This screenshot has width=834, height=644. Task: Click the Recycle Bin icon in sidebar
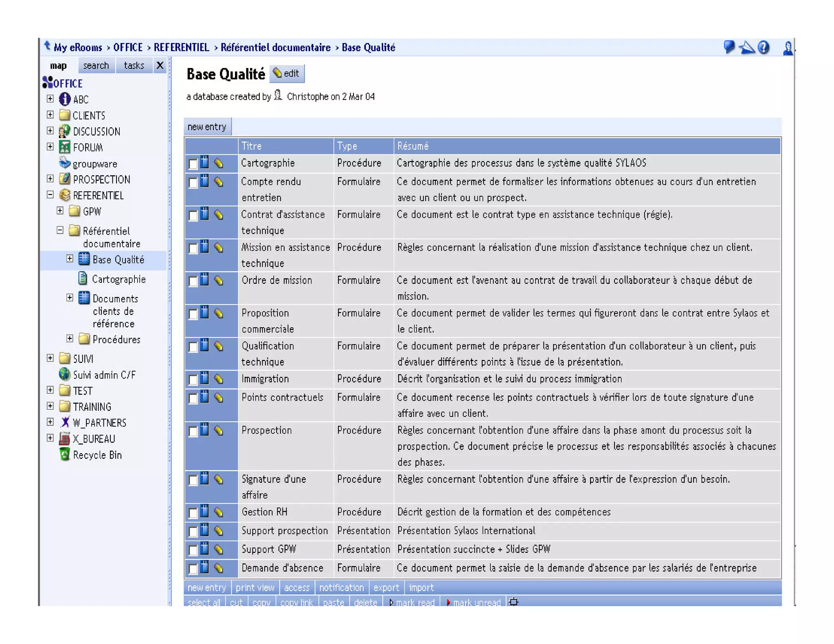coord(64,455)
